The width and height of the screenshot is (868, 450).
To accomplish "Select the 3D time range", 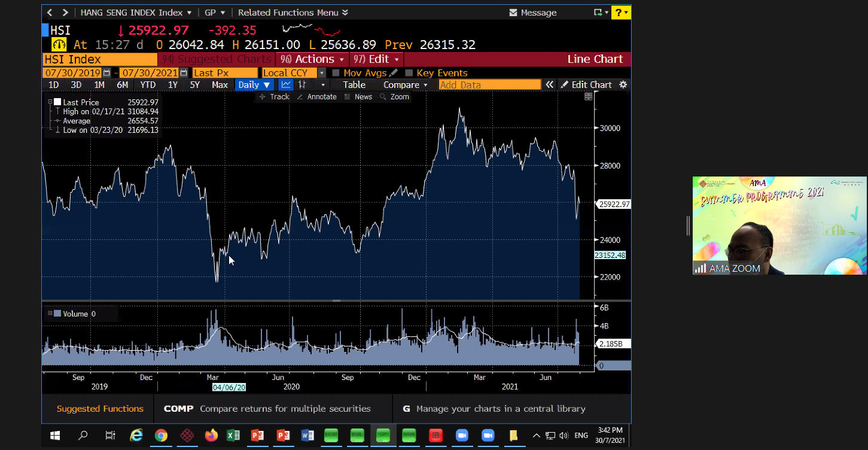I will (76, 85).
